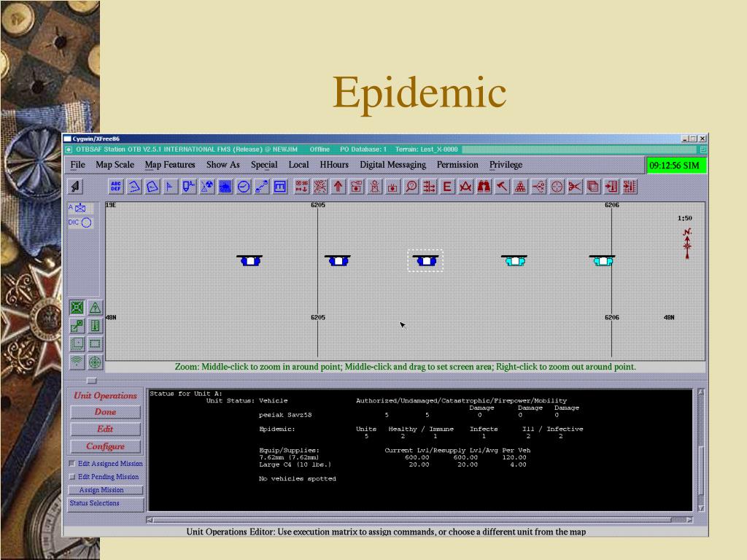Open the Local menu
Image resolution: width=747 pixels, height=560 pixels.
(298, 165)
